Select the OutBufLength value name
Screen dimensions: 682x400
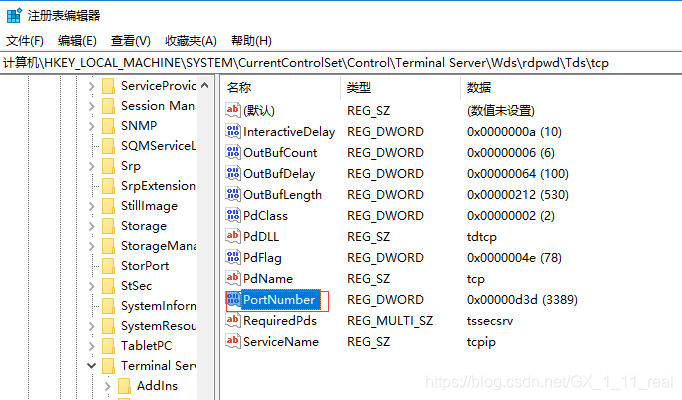[282, 195]
